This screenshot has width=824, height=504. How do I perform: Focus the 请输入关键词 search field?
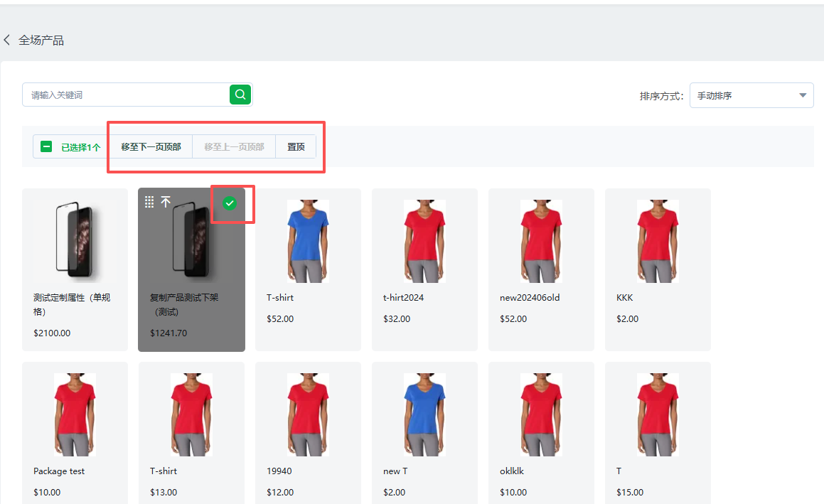pos(127,95)
